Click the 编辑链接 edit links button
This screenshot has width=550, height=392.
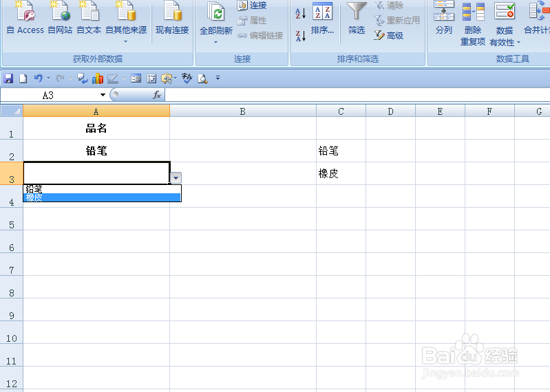(260, 35)
